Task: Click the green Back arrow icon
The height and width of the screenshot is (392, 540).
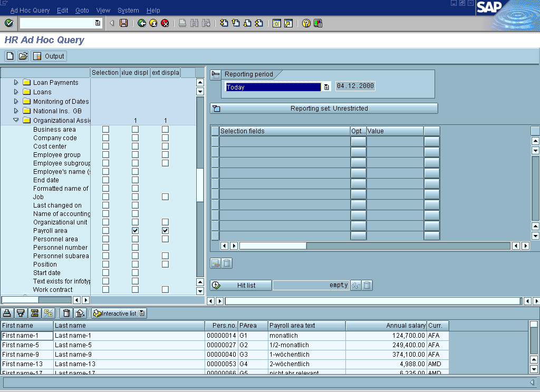Action: pyautogui.click(x=141, y=23)
